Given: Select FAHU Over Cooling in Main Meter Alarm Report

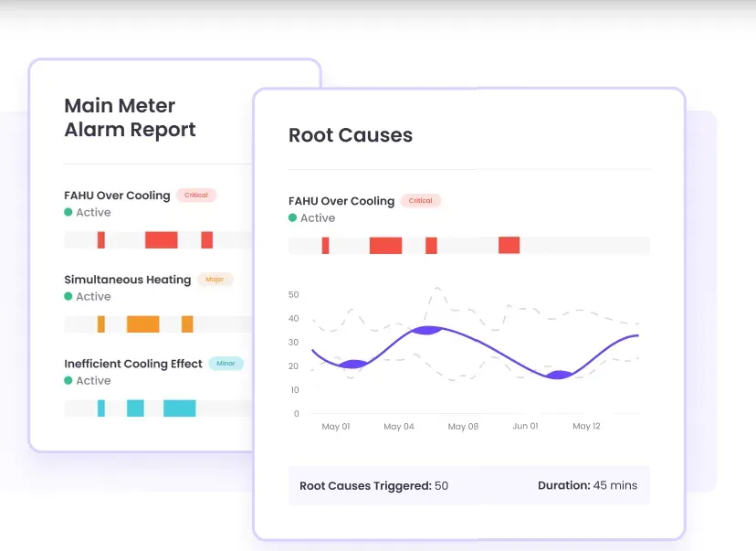Looking at the screenshot, I should click(x=117, y=196).
